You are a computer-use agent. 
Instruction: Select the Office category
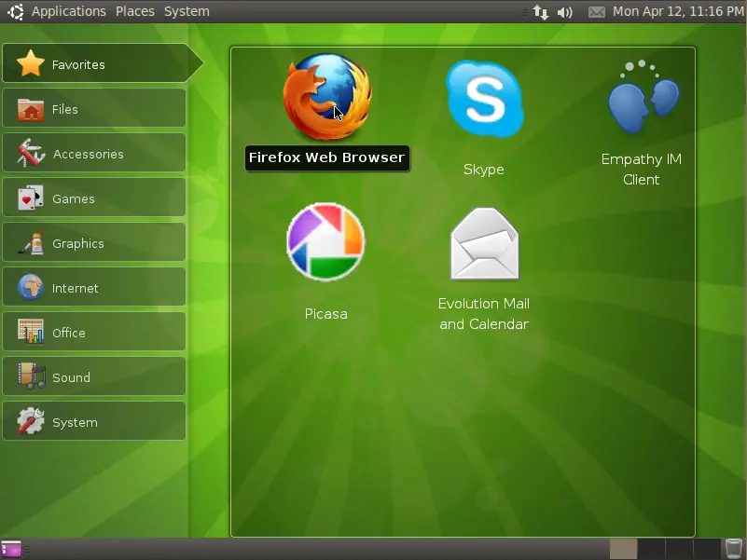94,332
